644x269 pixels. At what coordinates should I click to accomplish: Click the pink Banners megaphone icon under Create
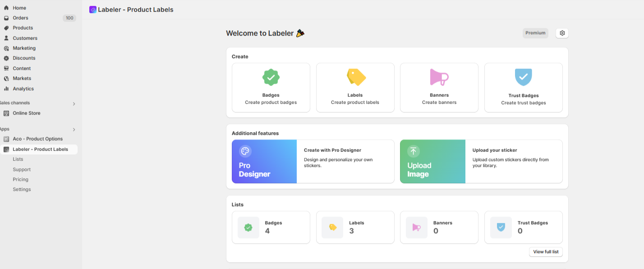[439, 77]
